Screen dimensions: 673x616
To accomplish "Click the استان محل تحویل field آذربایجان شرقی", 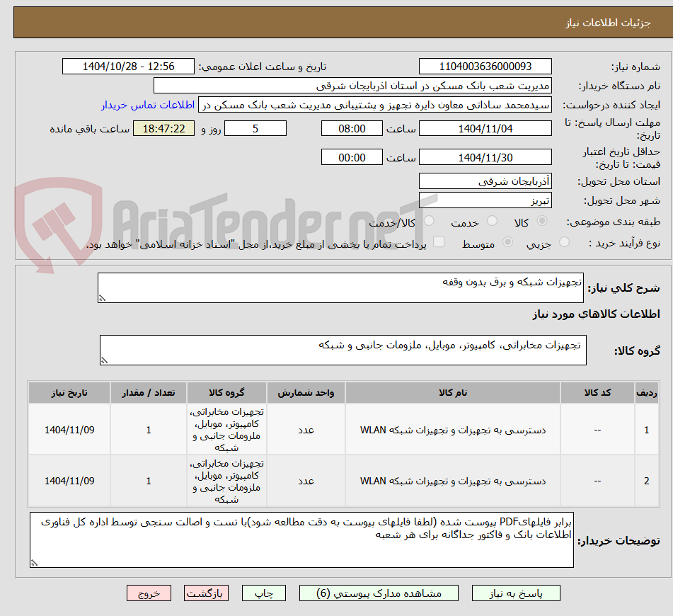I will [x=485, y=181].
